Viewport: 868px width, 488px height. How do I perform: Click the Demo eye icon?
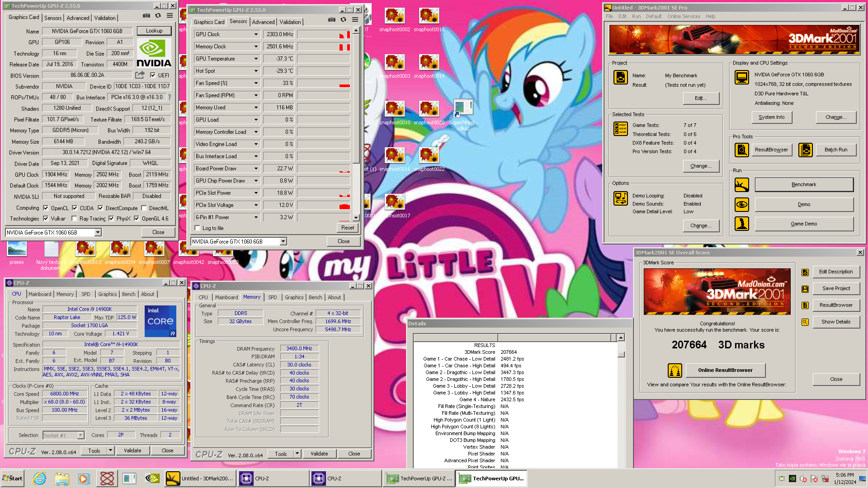click(x=742, y=205)
